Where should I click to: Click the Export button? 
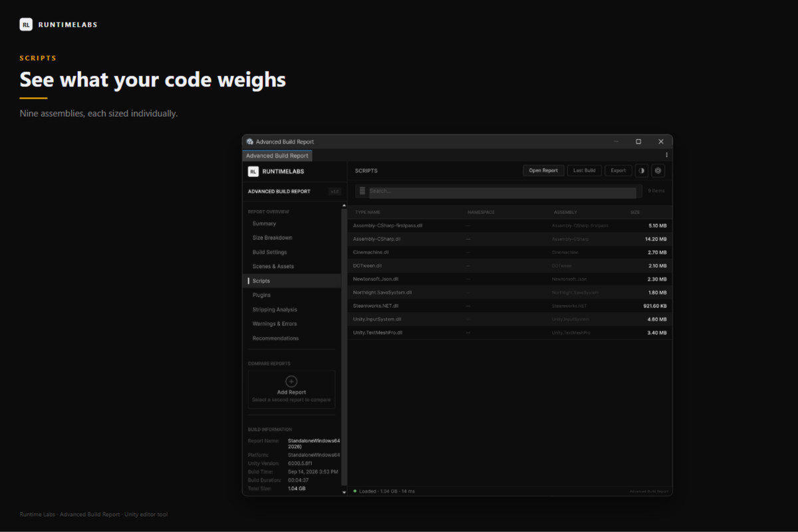(x=618, y=171)
